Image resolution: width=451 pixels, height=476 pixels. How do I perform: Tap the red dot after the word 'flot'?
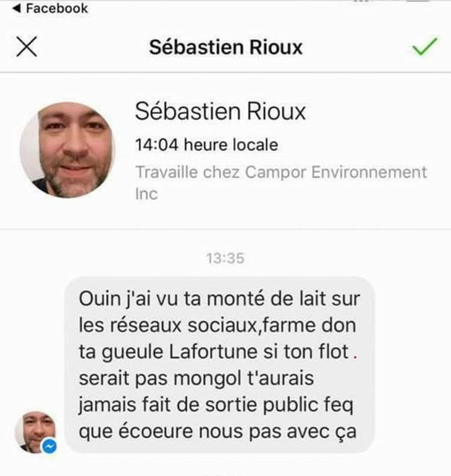point(355,357)
